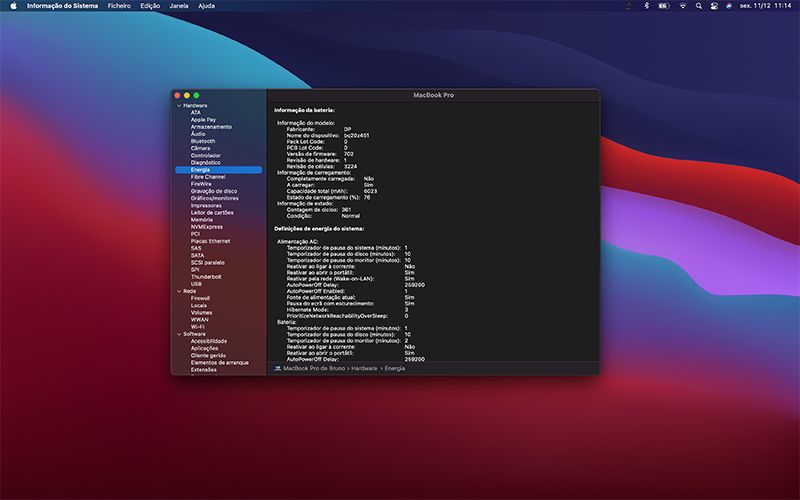Open the Wi-Fi status menu
Viewport: 800px width, 500px height.
[683, 6]
